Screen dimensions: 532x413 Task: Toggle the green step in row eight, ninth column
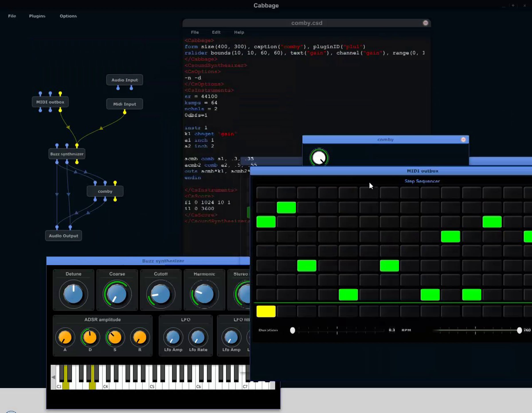pos(430,295)
